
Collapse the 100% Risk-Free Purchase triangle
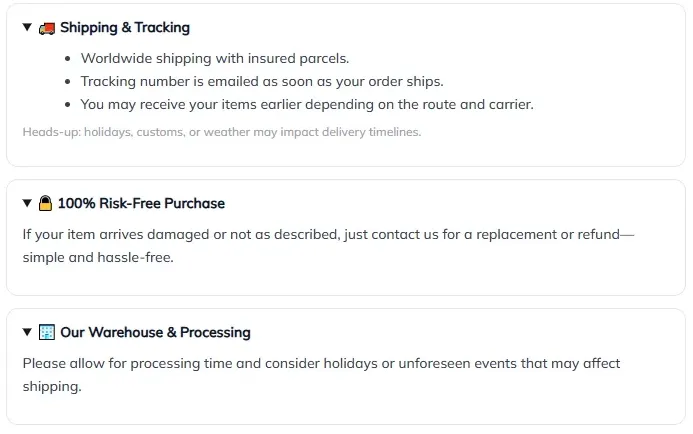click(x=28, y=203)
